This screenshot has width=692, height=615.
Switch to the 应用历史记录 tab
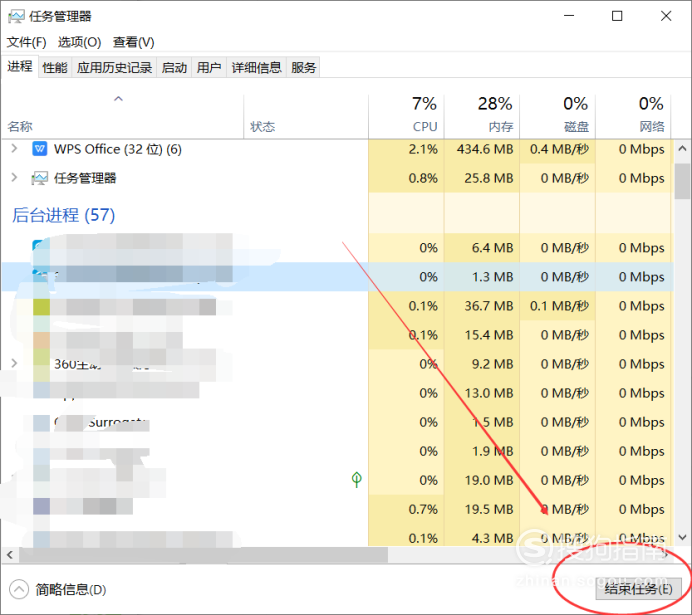(x=114, y=68)
